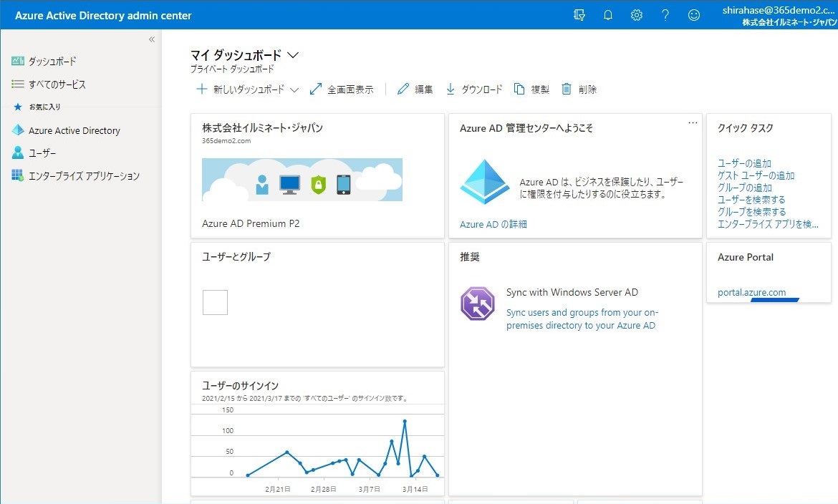Open the more options ellipsis on welcome tile
The height and width of the screenshot is (504, 838).
click(693, 122)
